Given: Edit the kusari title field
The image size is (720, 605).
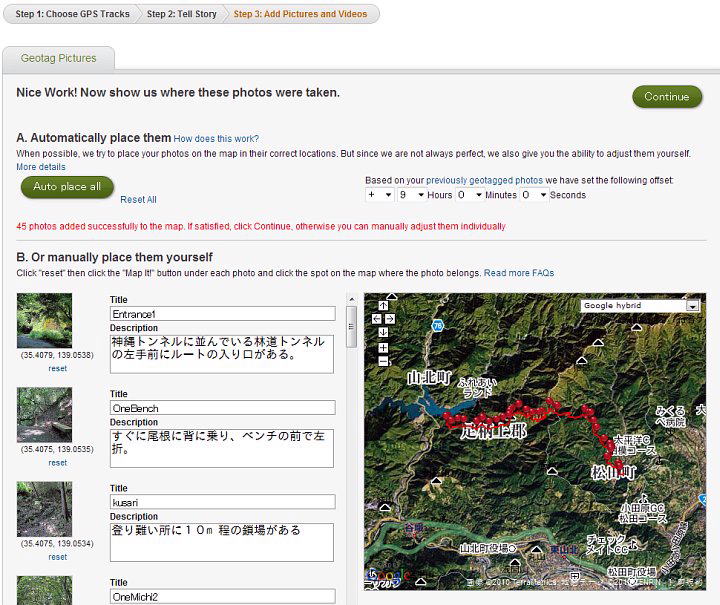Looking at the screenshot, I should pyautogui.click(x=223, y=502).
